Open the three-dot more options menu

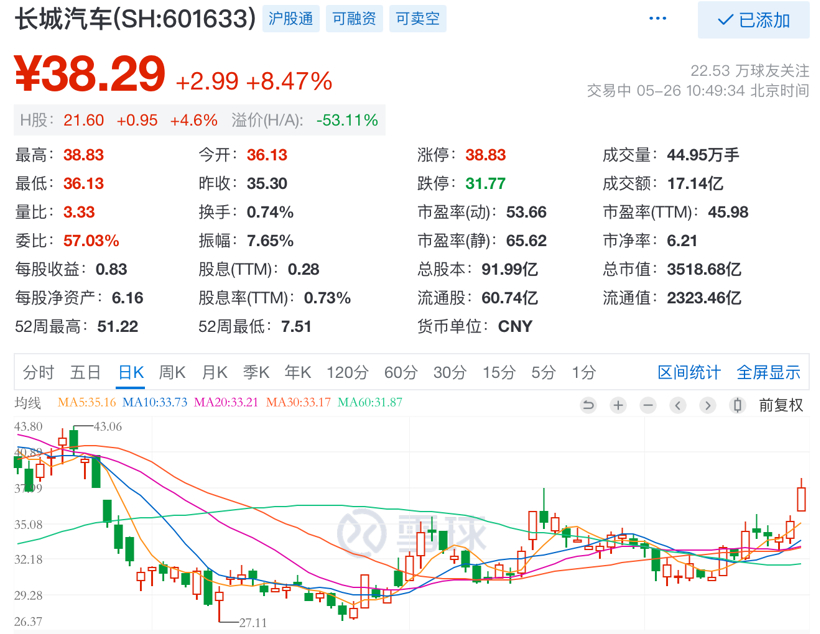click(657, 18)
